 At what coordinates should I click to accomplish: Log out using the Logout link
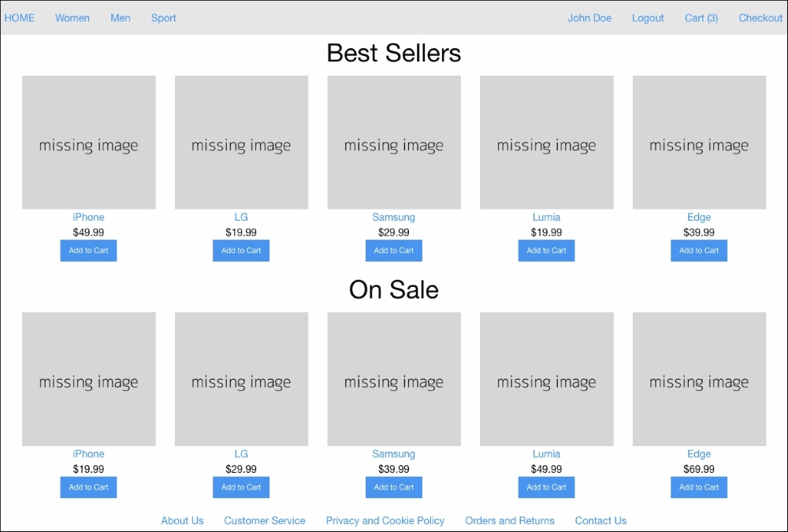pos(648,18)
